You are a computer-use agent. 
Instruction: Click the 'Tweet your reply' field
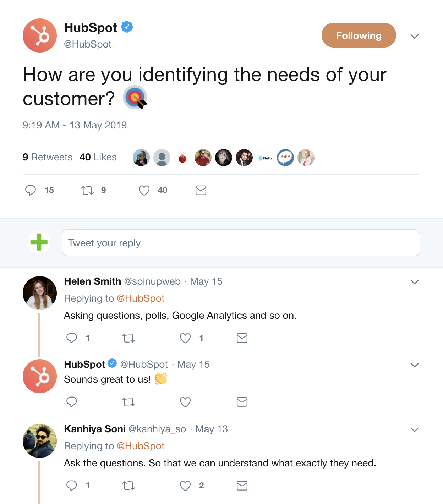[241, 243]
